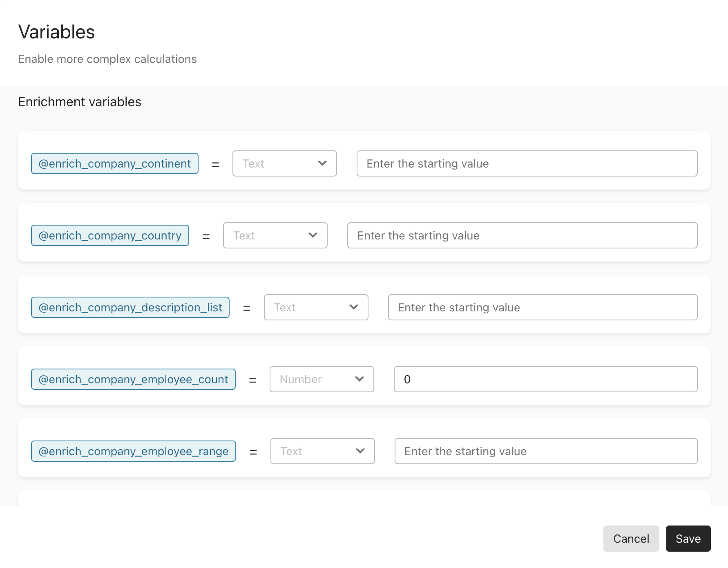Click the 'Enable more complex calculations' subtitle
Viewport: 728px width, 568px height.
pos(107,59)
